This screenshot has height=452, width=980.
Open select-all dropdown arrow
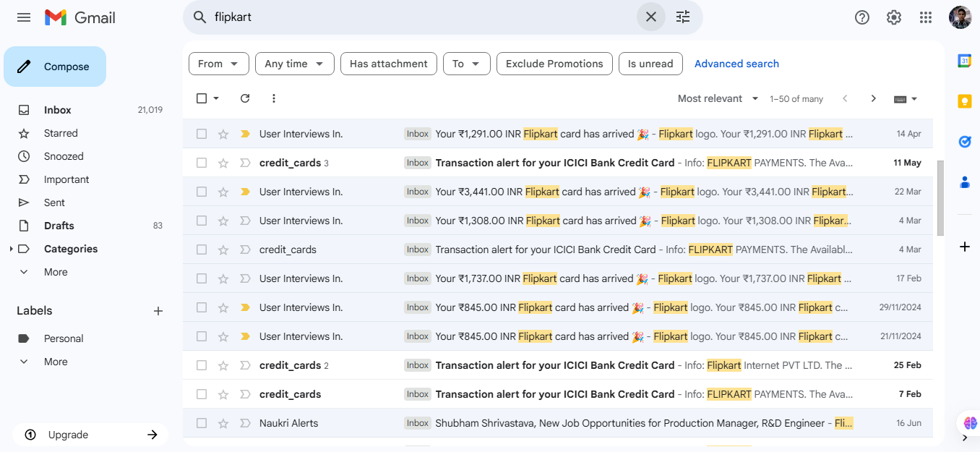[216, 98]
